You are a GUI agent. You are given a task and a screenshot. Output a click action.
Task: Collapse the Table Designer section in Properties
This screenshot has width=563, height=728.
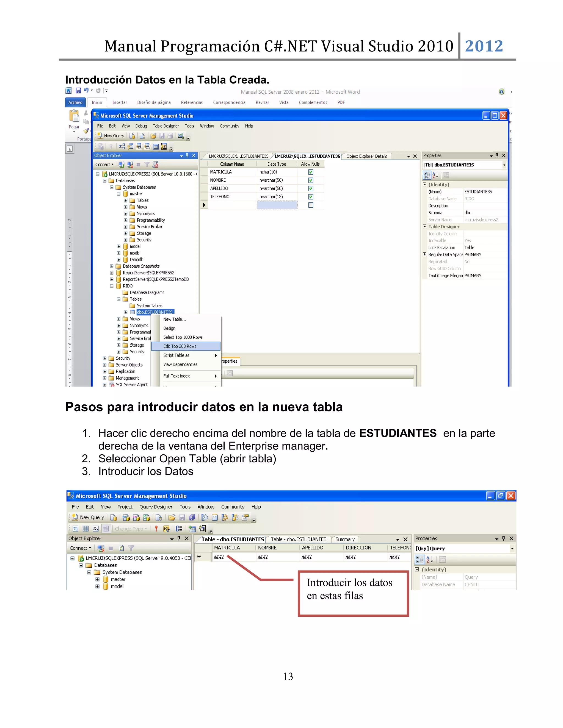pyautogui.click(x=424, y=227)
